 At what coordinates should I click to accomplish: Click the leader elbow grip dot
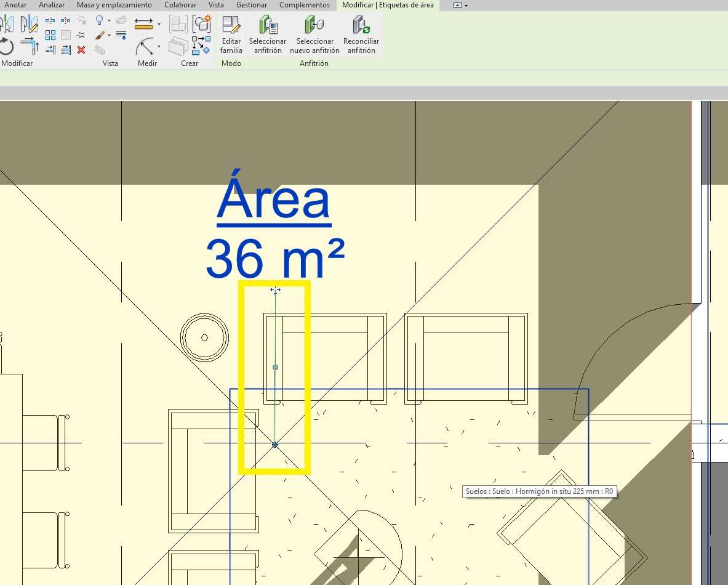tap(275, 368)
